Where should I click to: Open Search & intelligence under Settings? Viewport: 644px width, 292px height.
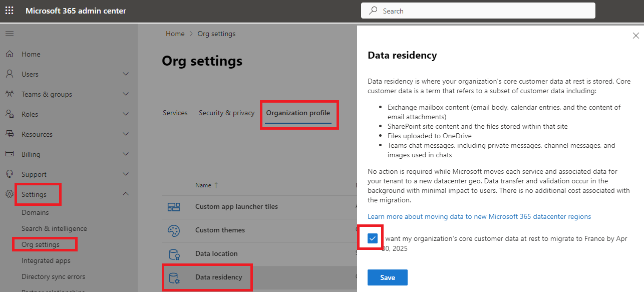(x=54, y=228)
